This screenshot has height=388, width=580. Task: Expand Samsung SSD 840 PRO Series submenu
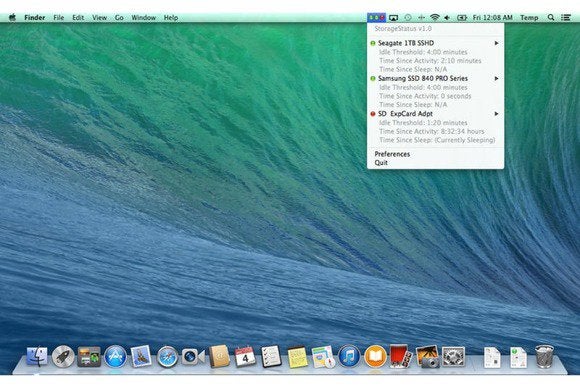coord(496,78)
